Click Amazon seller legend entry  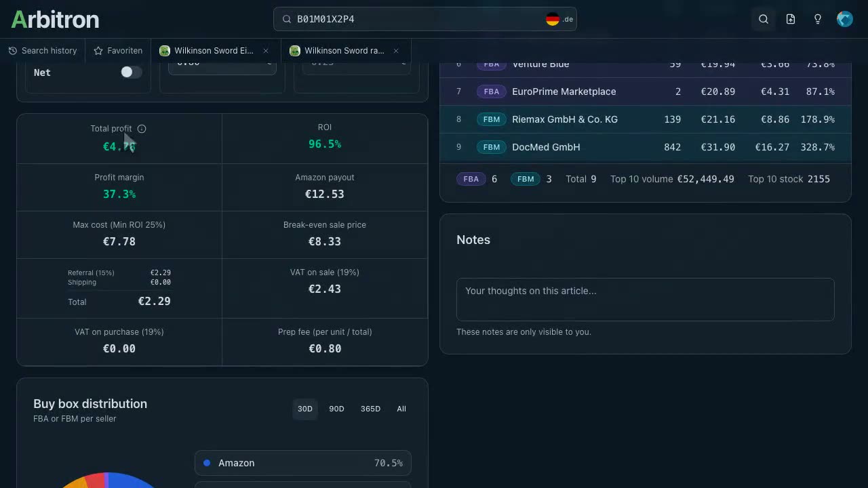302,463
